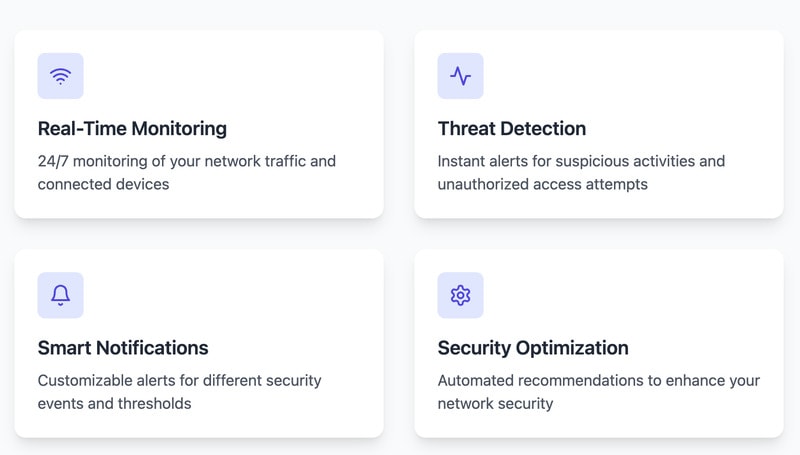Viewport: 800px width, 455px height.
Task: Click the "unauthorized access attempts" text
Action: [x=542, y=184]
